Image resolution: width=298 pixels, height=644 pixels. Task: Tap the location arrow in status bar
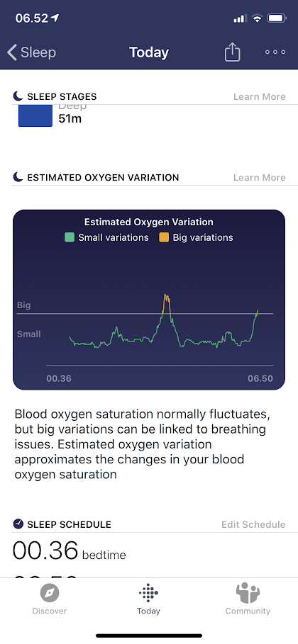tap(55, 18)
